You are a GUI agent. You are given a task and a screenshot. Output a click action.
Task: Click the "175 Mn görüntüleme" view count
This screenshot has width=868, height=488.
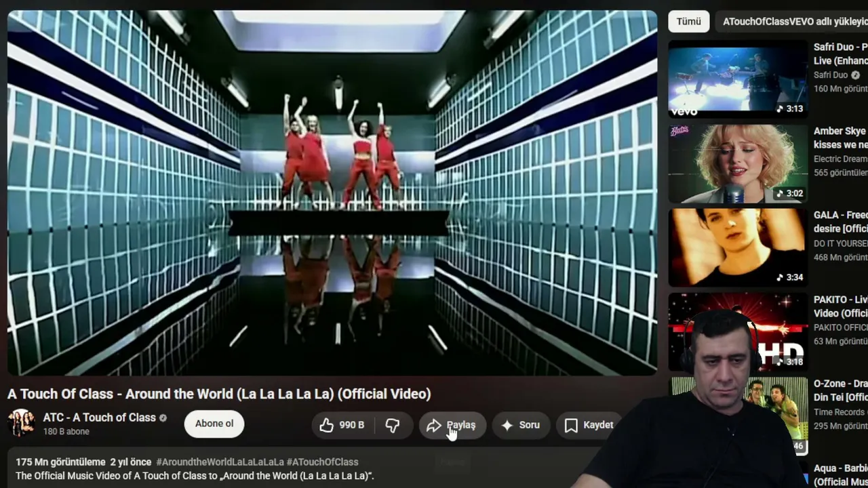60,462
